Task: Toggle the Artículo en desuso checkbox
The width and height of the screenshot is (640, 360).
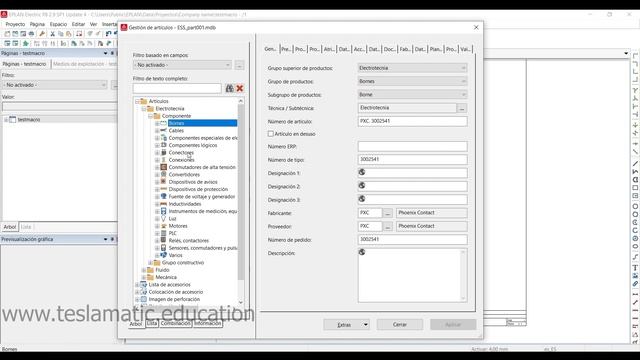Action: click(271, 133)
